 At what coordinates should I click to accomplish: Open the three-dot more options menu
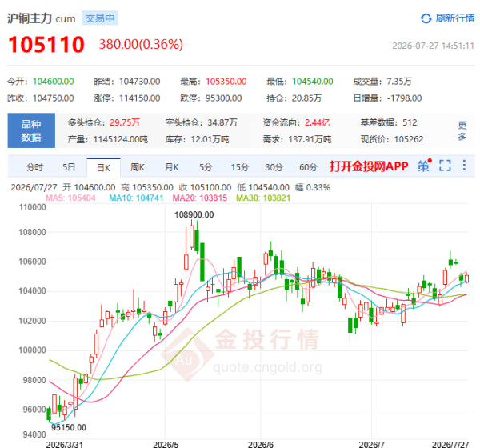pyautogui.click(x=464, y=166)
